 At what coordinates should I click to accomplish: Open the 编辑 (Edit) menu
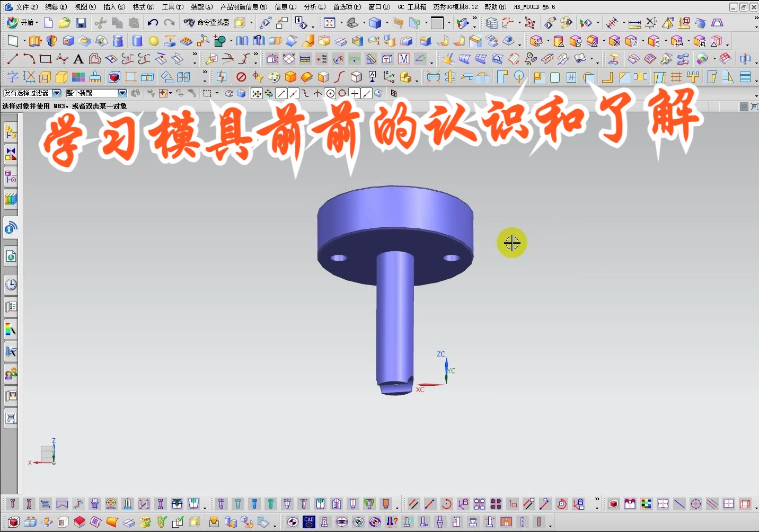[x=56, y=7]
